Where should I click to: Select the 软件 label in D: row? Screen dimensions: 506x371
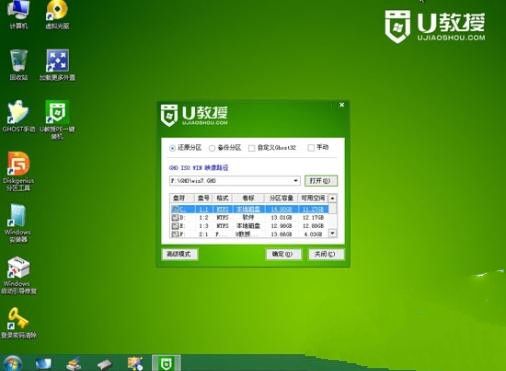(248, 218)
